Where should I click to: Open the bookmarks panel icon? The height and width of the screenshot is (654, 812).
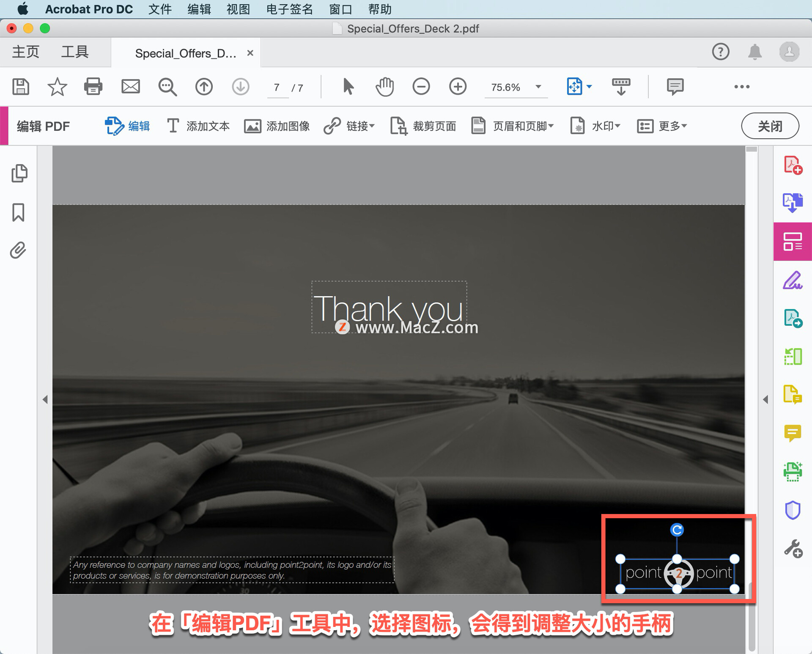point(18,212)
